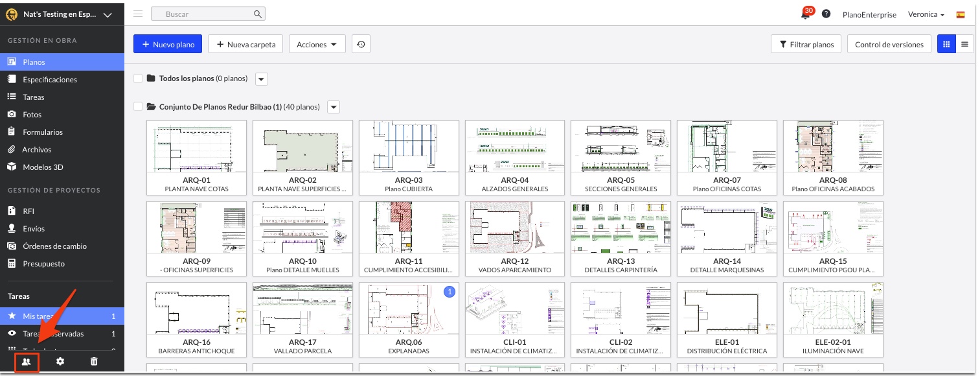This screenshot has height=376, width=980.
Task: Open the ELE-02-01 ILUMINACIÓN NAVE thumbnail
Action: click(833, 319)
